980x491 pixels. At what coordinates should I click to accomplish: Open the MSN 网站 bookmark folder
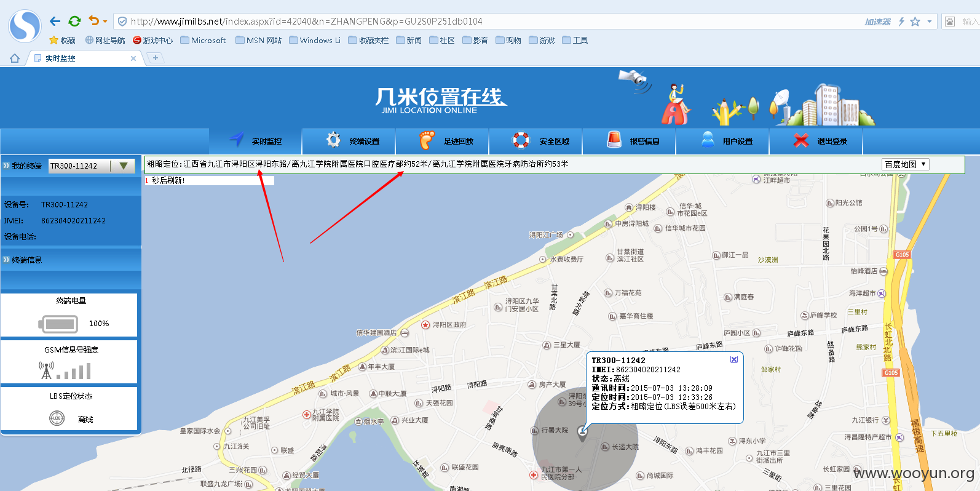coord(258,40)
